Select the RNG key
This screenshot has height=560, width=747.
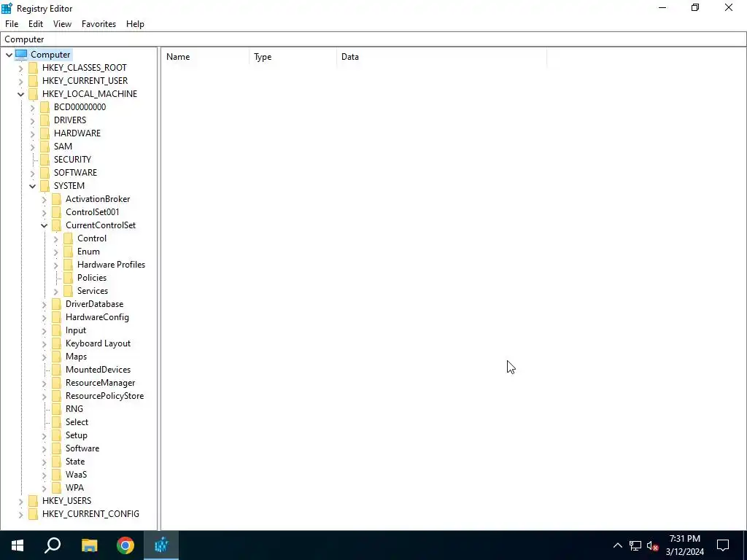(x=74, y=409)
